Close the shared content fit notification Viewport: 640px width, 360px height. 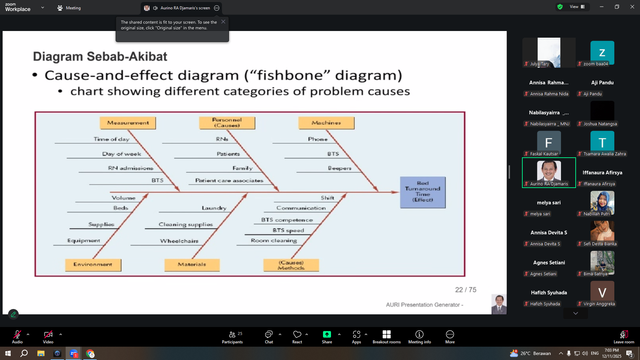[223, 22]
